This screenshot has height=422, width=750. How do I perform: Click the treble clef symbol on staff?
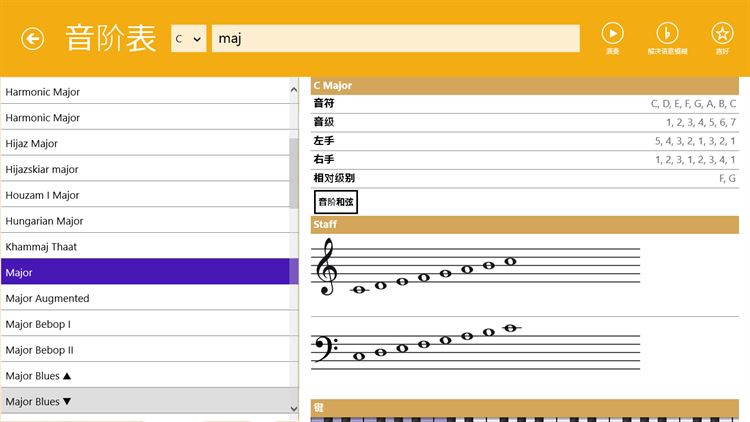point(327,267)
